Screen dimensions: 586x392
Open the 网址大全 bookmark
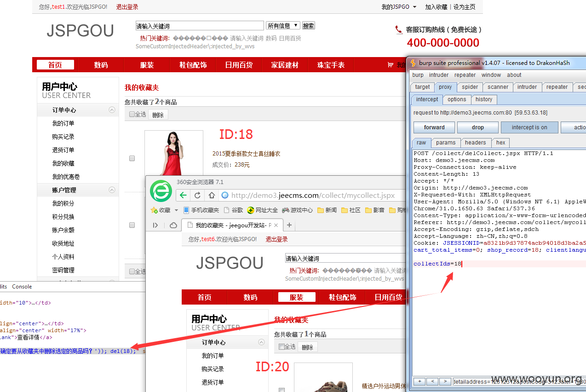(262, 210)
